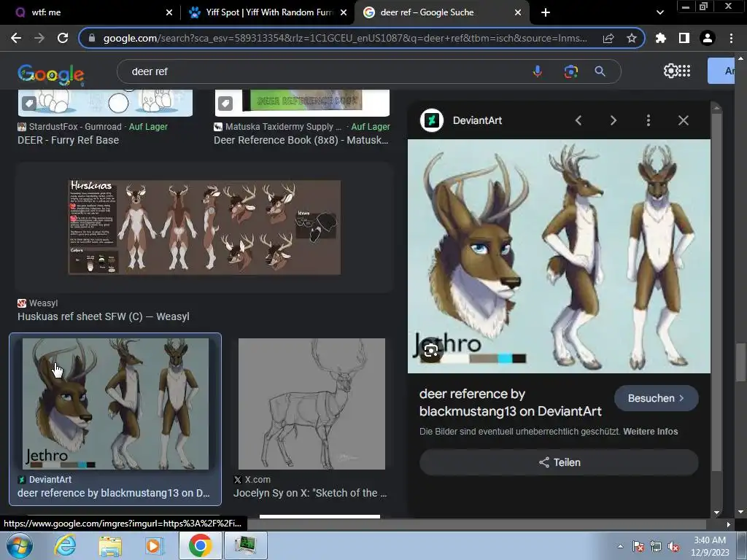Click the muted volume tray icon

point(673,547)
